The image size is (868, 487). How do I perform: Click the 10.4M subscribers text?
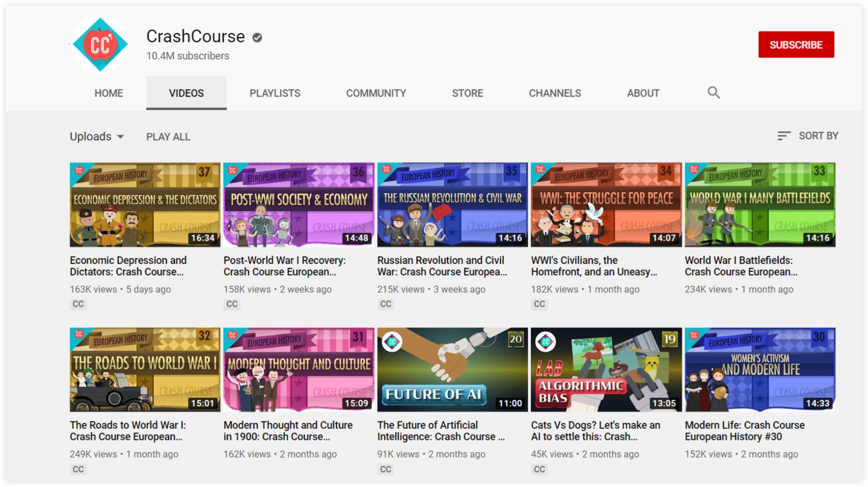pos(188,56)
